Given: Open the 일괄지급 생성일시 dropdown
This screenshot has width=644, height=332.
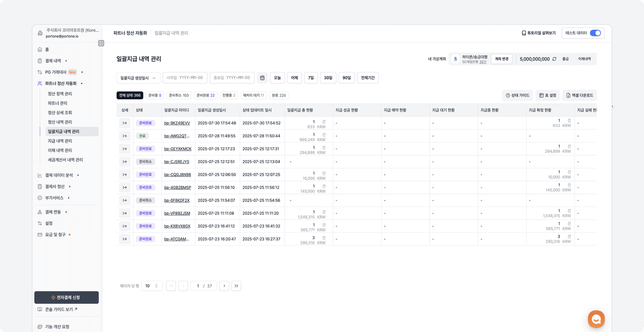Looking at the screenshot, I should (x=138, y=78).
